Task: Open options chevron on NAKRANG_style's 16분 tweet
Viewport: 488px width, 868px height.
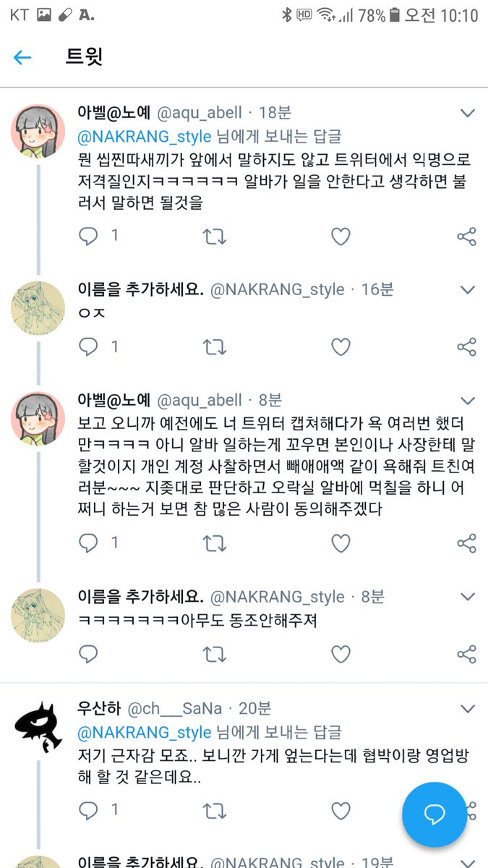Action: pos(468,290)
